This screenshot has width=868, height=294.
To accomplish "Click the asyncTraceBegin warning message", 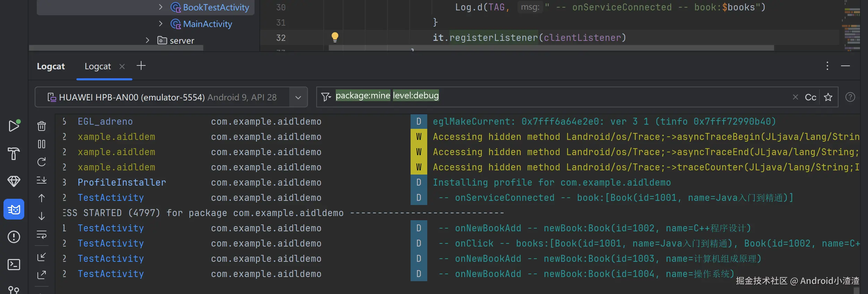I will pos(646,137).
